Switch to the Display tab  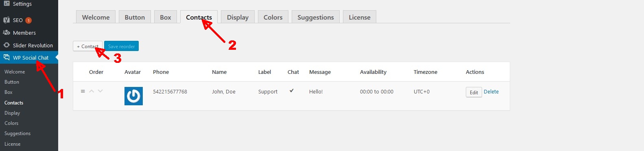238,17
